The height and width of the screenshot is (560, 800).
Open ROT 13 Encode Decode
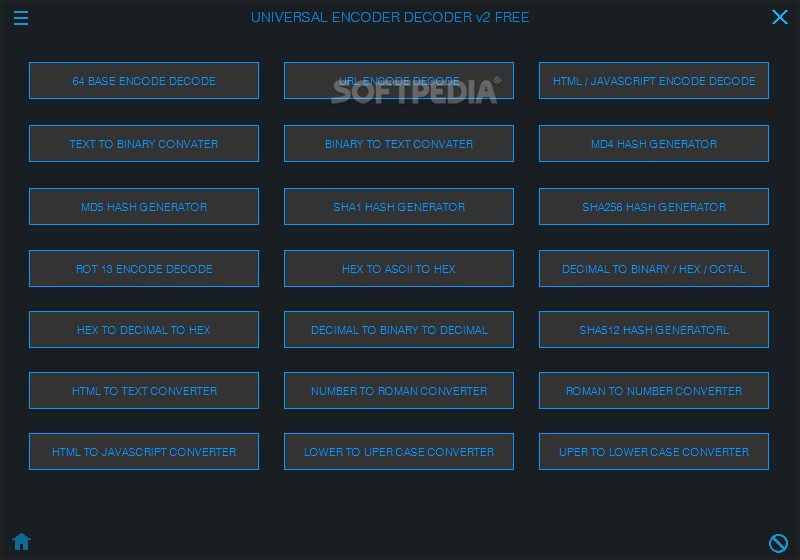[x=144, y=269]
